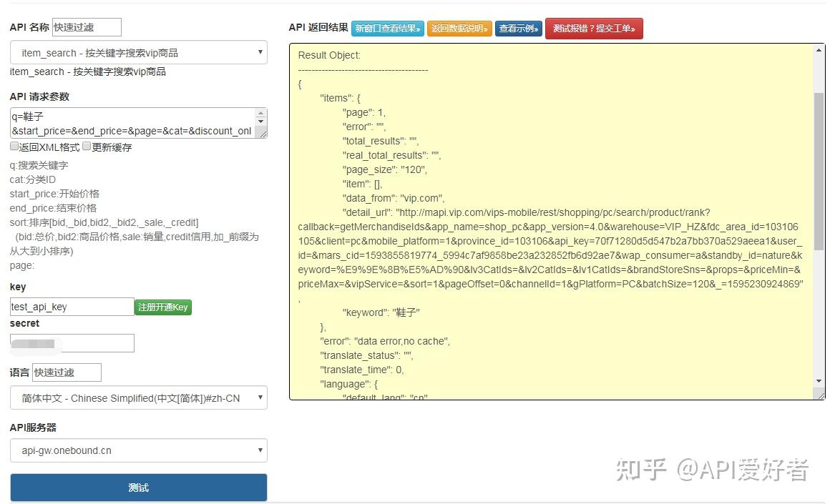Click the secret input field

point(72,343)
